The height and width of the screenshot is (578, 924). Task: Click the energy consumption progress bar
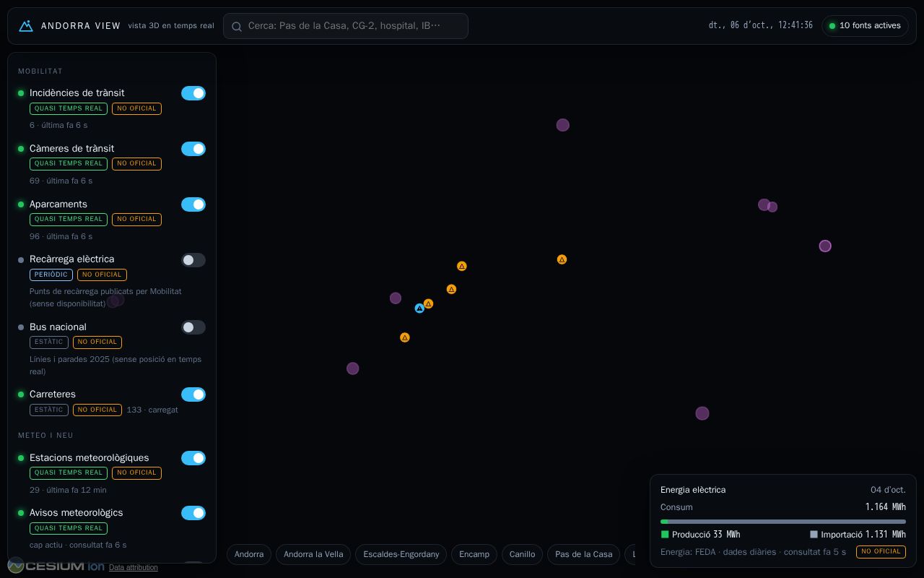click(783, 522)
